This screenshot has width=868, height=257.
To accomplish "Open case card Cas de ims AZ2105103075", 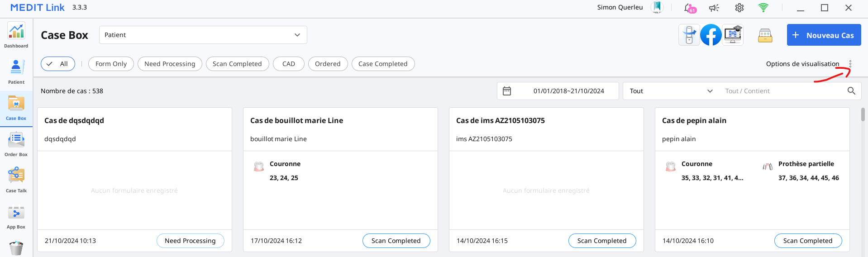I will tap(546, 180).
